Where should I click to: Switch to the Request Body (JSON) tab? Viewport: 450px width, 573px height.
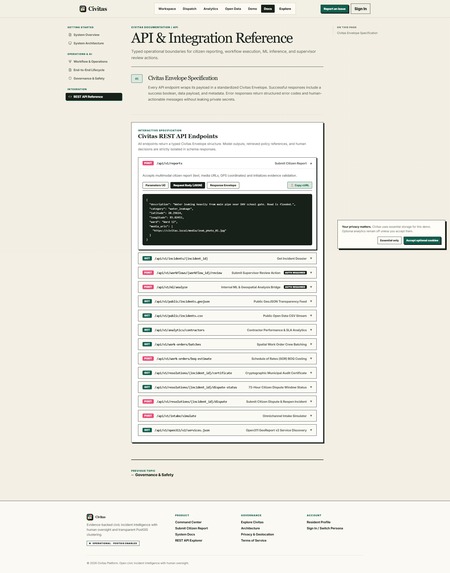point(188,185)
